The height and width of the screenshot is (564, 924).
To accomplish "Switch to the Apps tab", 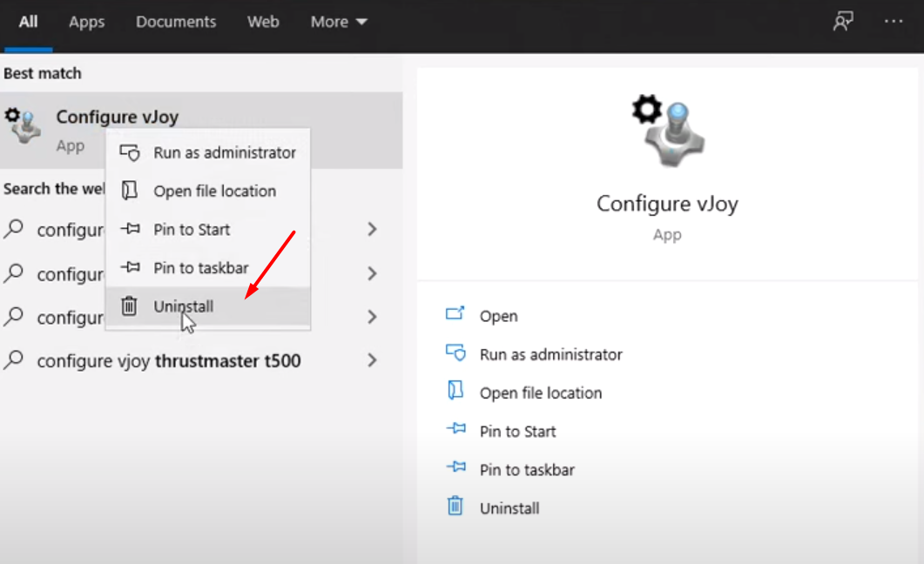I will pyautogui.click(x=86, y=23).
